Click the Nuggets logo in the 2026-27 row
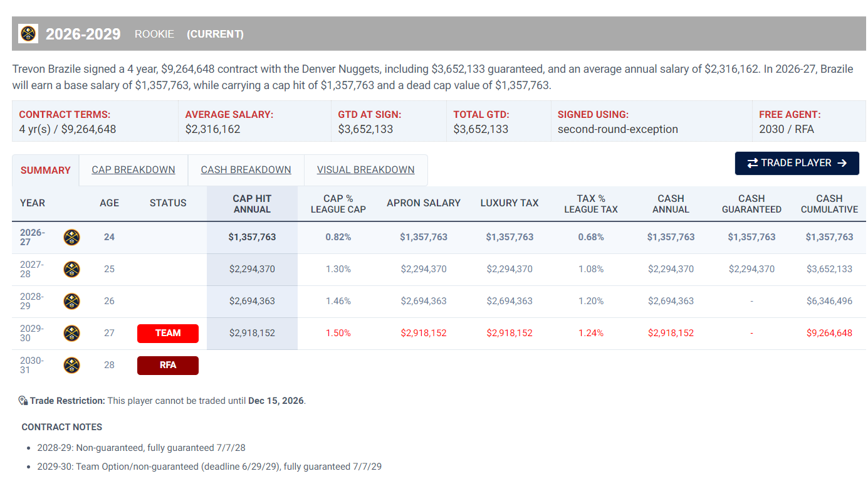 [71, 237]
